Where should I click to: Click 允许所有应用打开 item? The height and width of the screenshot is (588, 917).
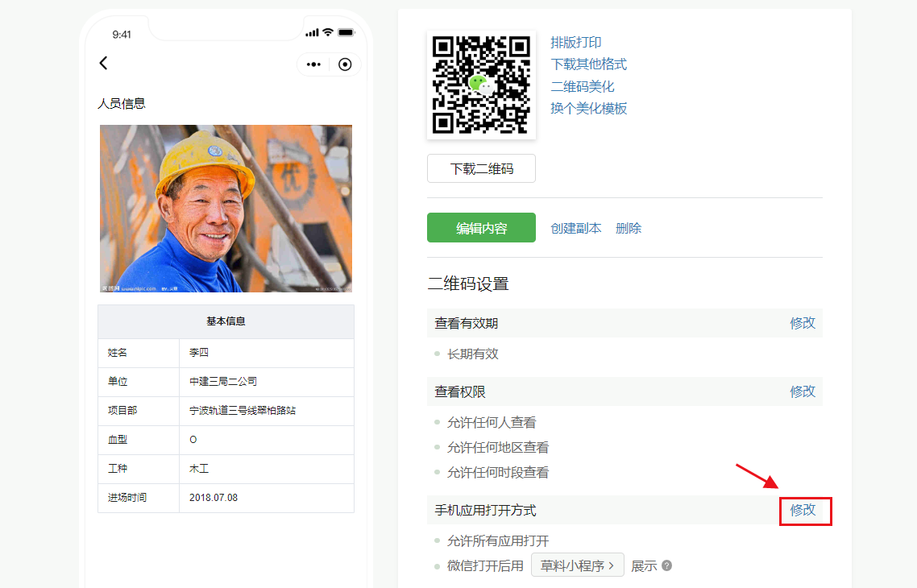[x=498, y=541]
